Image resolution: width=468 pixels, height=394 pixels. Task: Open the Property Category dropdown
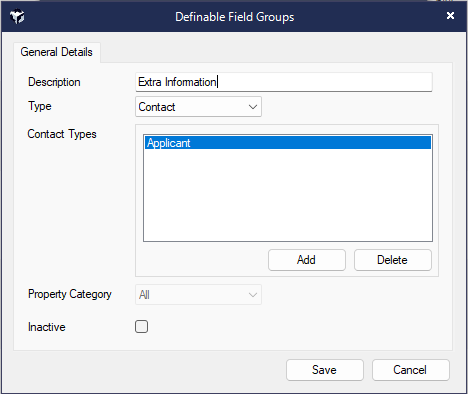pyautogui.click(x=198, y=295)
